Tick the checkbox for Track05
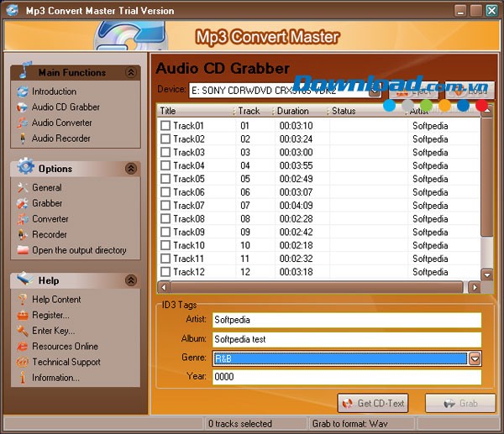This screenshot has width=504, height=434. click(165, 179)
